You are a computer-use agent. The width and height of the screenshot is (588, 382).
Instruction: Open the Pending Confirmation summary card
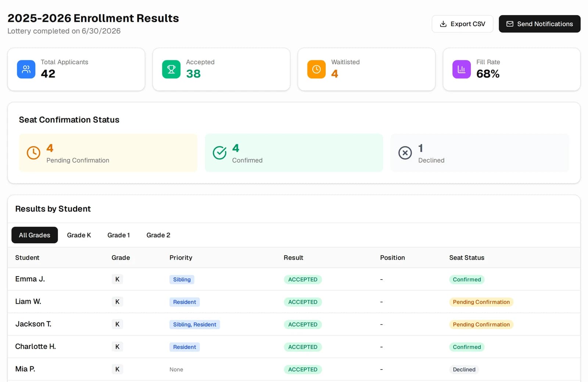coord(108,153)
